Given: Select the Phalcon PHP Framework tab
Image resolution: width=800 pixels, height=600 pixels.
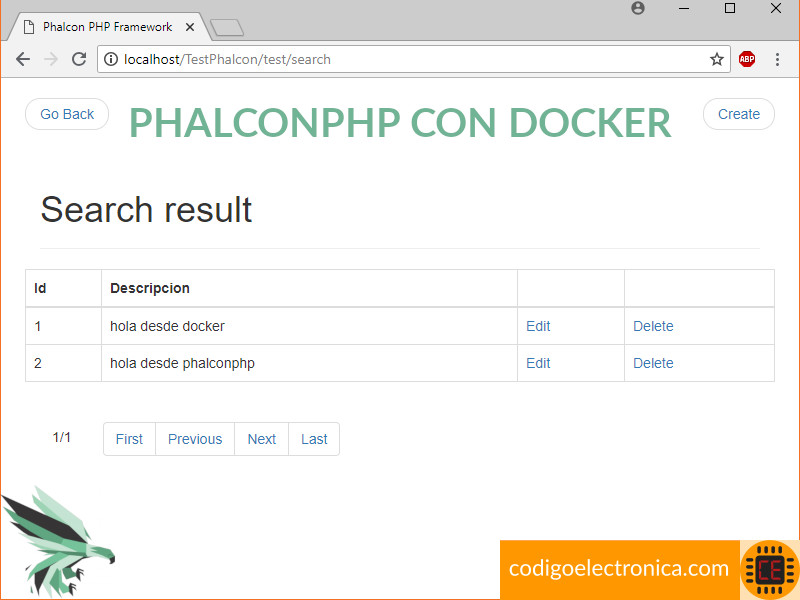Looking at the screenshot, I should (x=107, y=27).
